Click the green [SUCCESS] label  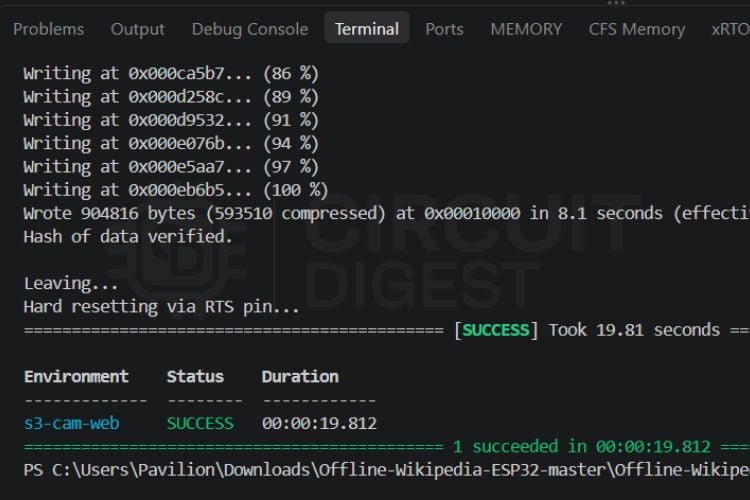pyautogui.click(x=496, y=330)
